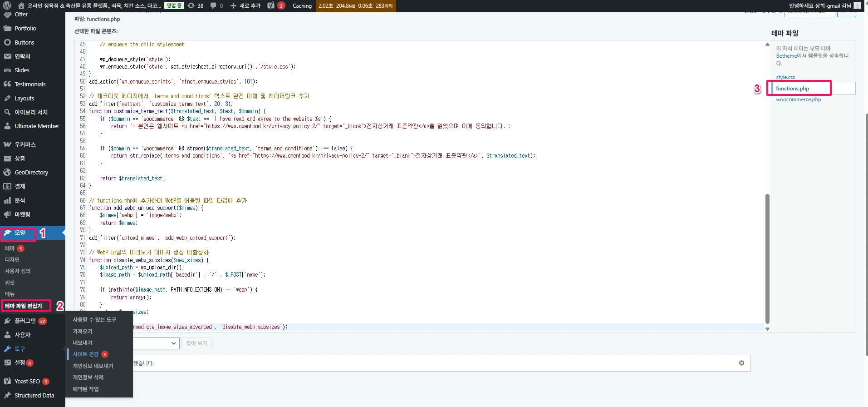Click the 찾아 보기 button
868x407 pixels.
196,343
